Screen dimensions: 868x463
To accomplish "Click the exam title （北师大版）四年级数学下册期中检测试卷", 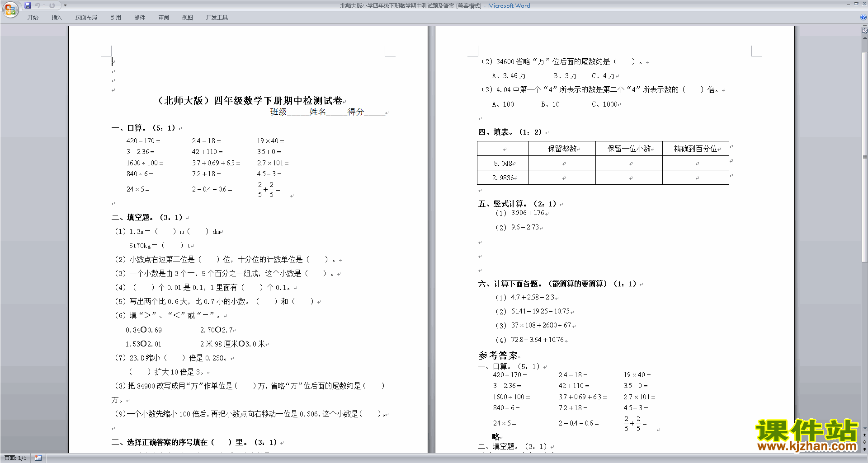I will coord(250,101).
